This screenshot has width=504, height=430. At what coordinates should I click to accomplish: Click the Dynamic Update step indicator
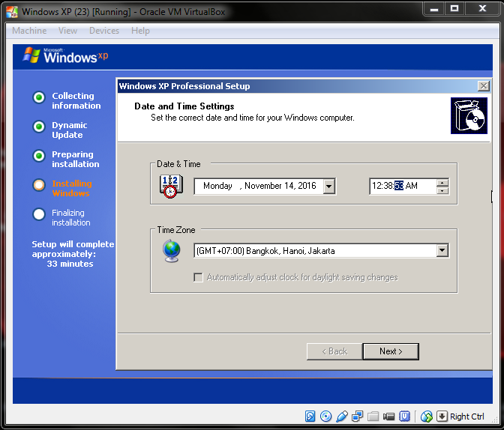click(x=39, y=127)
